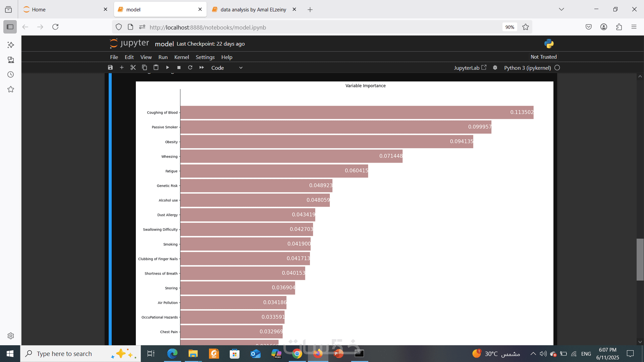Open the Kernel menu
The width and height of the screenshot is (644, 362).
click(x=181, y=57)
